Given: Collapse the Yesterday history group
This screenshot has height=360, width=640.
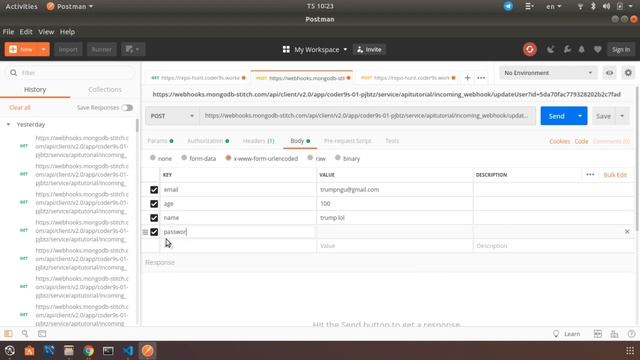Looking at the screenshot, I should click(x=8, y=124).
